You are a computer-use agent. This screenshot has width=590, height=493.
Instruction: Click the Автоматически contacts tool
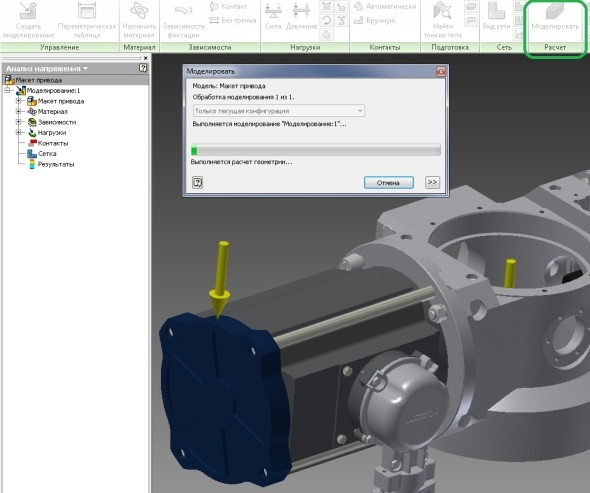point(385,6)
